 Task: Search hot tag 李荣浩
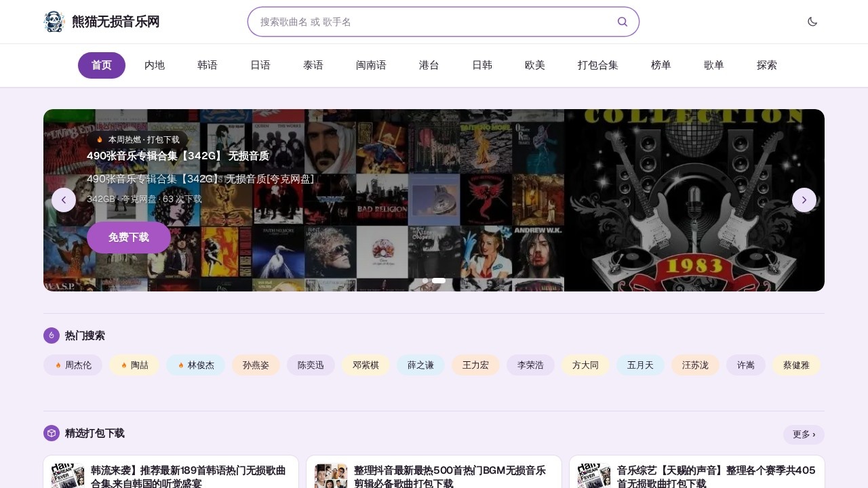[530, 365]
